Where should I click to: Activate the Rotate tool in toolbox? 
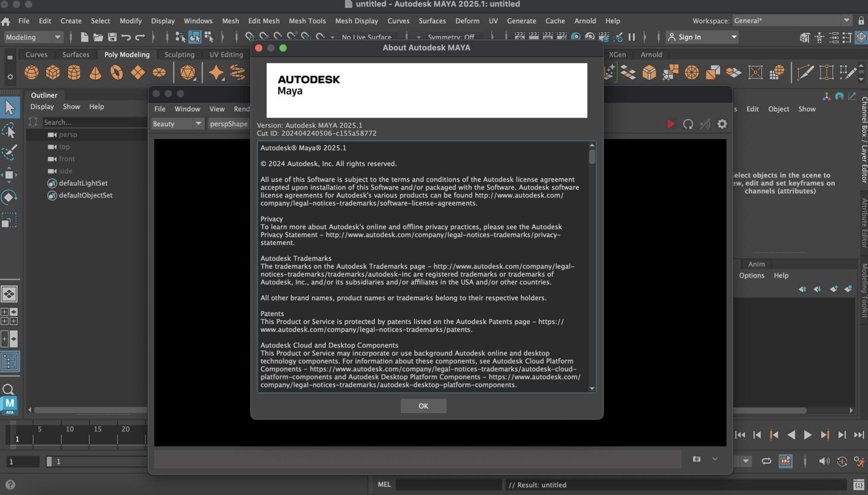9,197
